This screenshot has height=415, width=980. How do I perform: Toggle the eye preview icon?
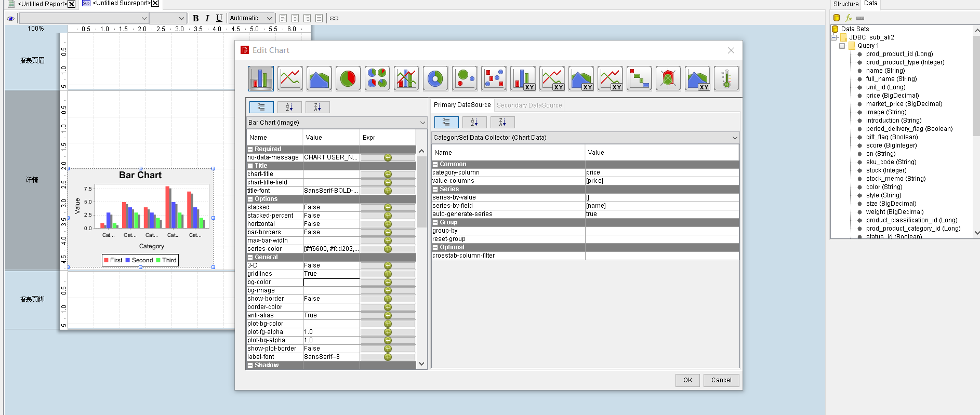[x=10, y=18]
